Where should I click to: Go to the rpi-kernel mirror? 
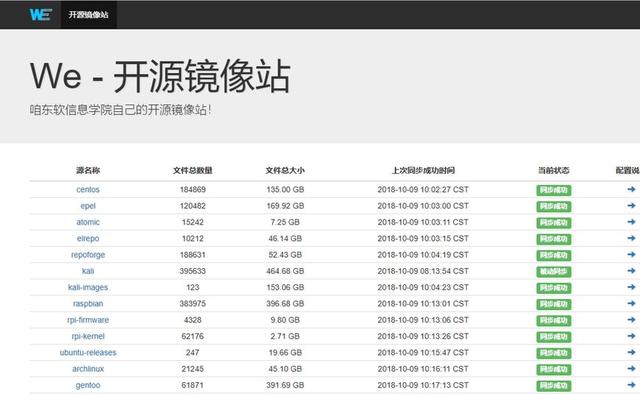tap(88, 336)
